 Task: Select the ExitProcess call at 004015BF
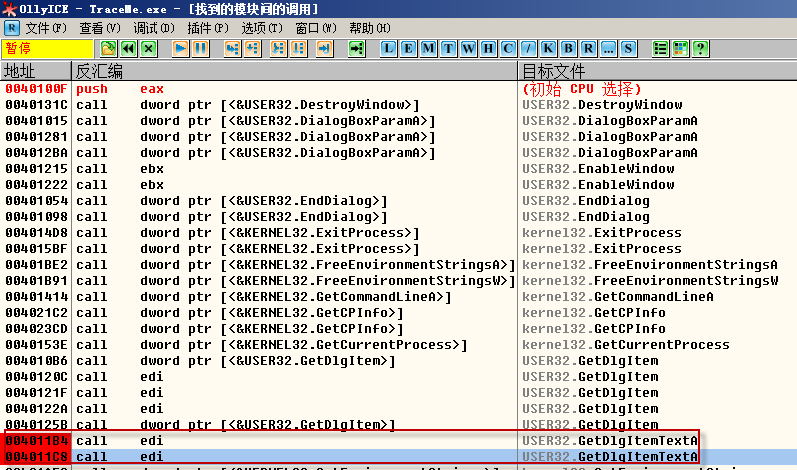tap(398, 249)
